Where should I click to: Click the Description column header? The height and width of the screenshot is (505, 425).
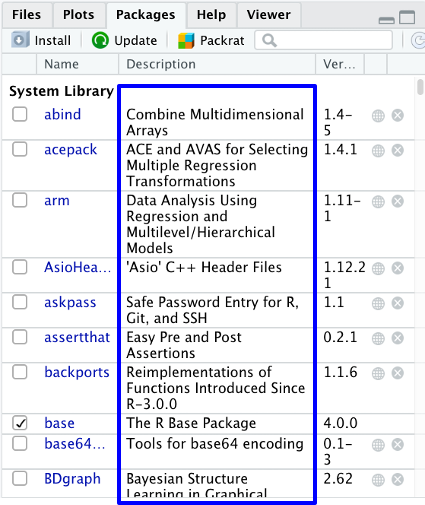coord(217,64)
